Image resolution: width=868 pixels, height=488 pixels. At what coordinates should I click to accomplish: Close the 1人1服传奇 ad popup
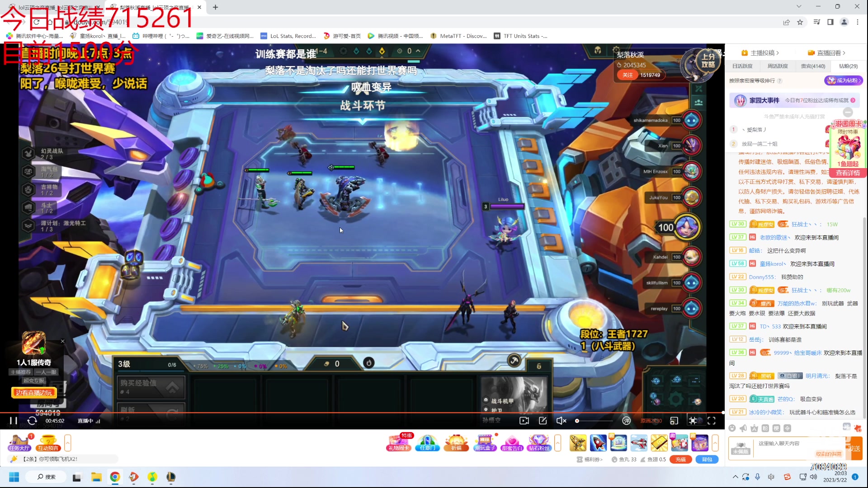pos(62,341)
